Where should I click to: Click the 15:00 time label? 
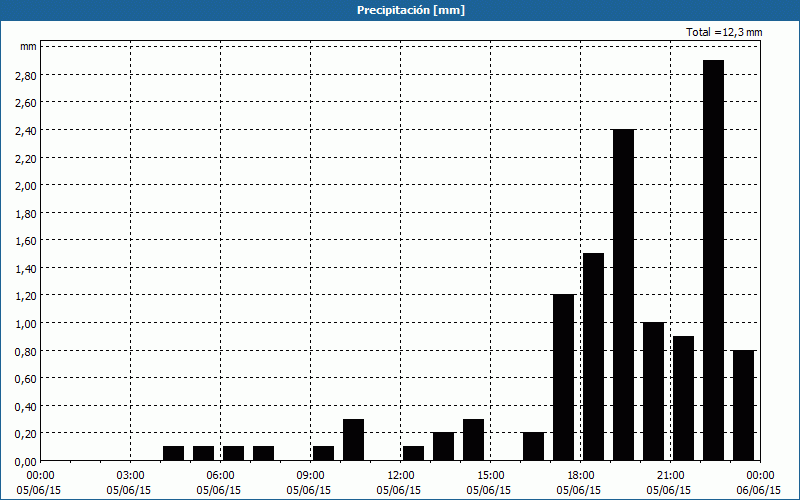[491, 476]
